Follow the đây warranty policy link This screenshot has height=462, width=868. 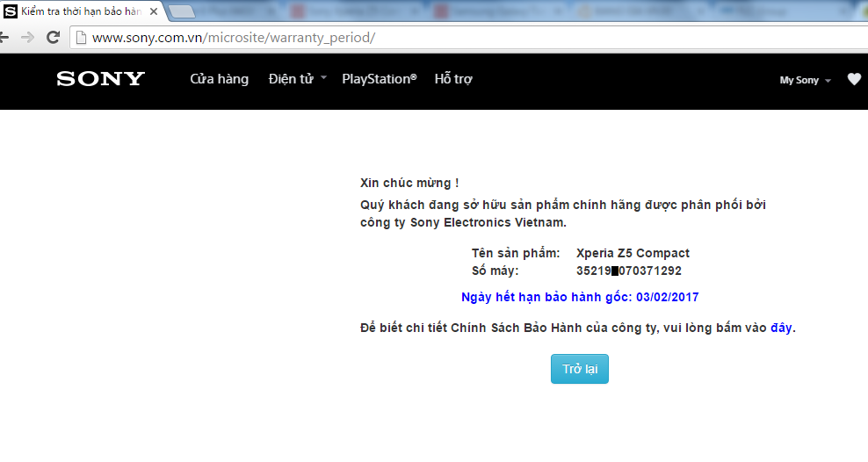[781, 328]
